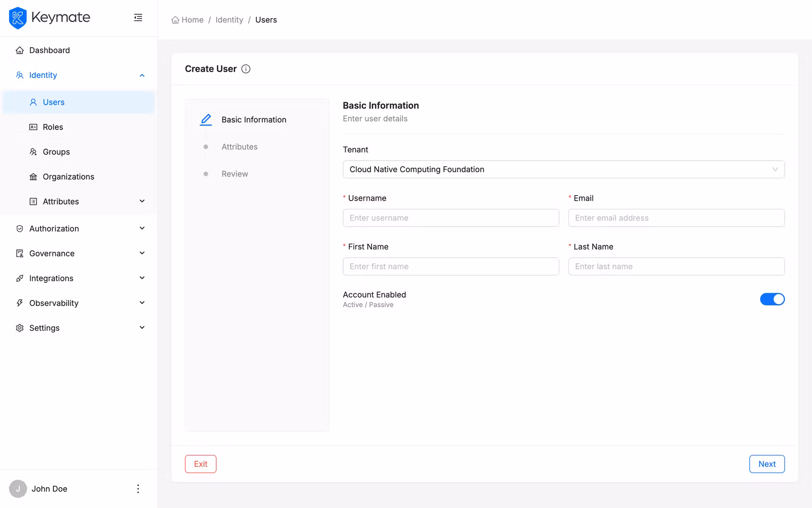
Task: Click the Roles badge icon in sidebar
Action: (32, 126)
